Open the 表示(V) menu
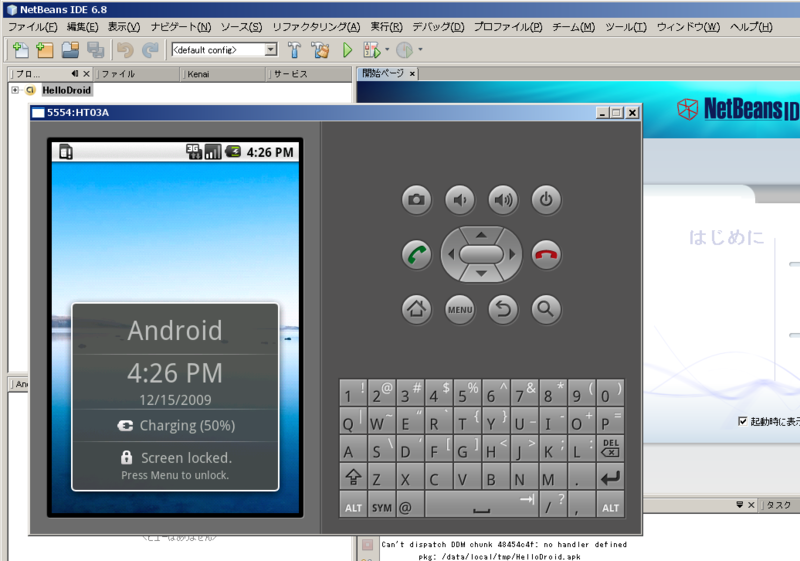Screen dimensions: 800x561 (x=123, y=27)
